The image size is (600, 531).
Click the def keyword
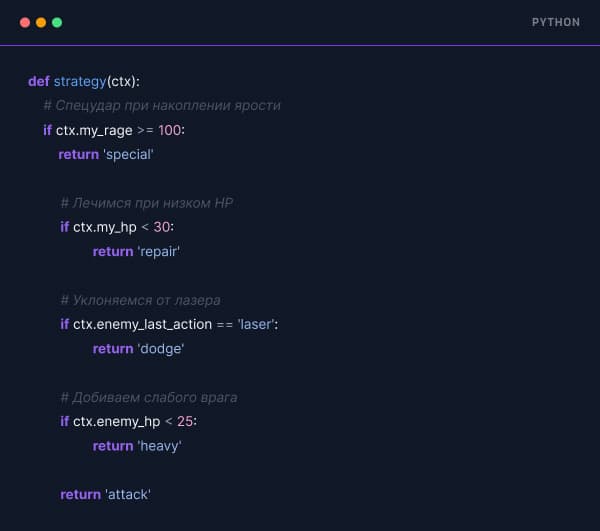39,81
